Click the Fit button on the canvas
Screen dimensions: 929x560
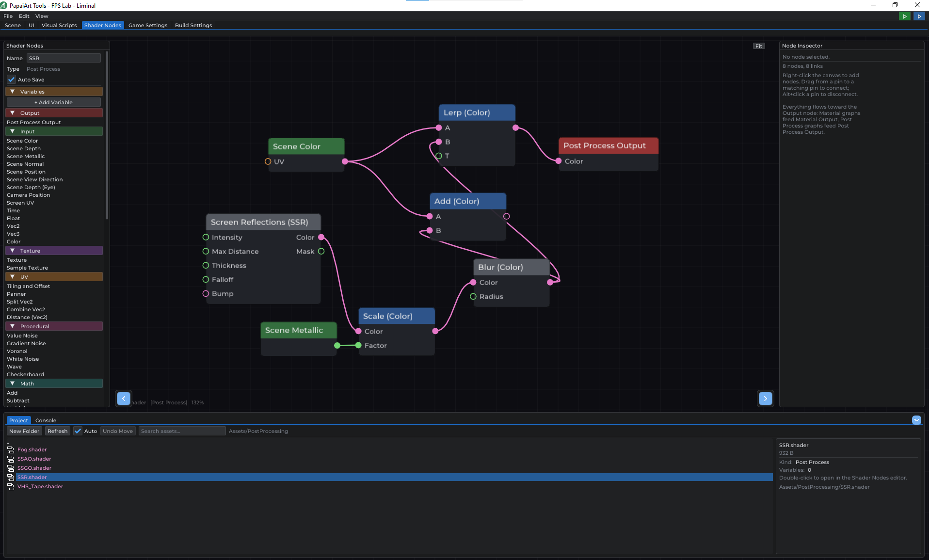coord(759,46)
